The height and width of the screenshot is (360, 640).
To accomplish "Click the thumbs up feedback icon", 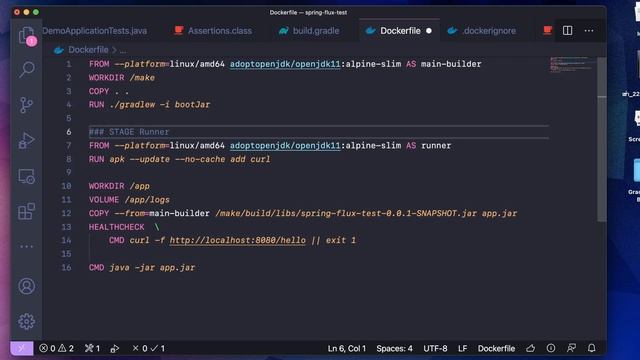I will pyautogui.click(x=531, y=348).
